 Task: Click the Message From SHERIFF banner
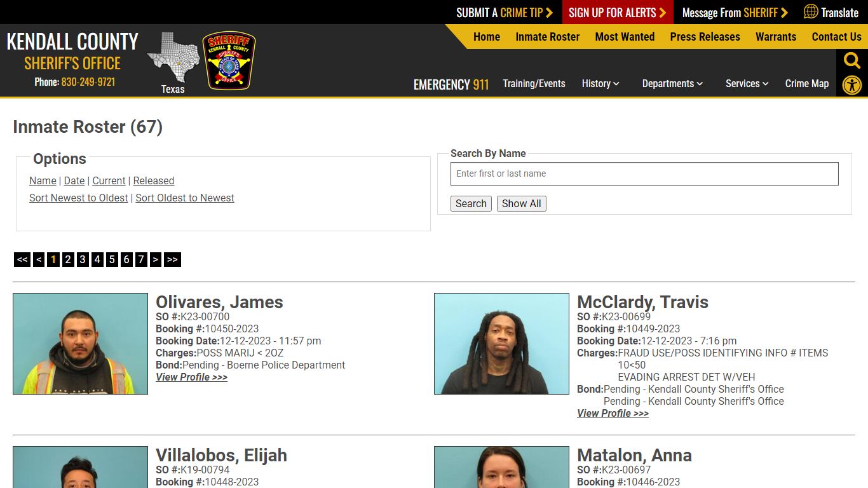point(733,12)
